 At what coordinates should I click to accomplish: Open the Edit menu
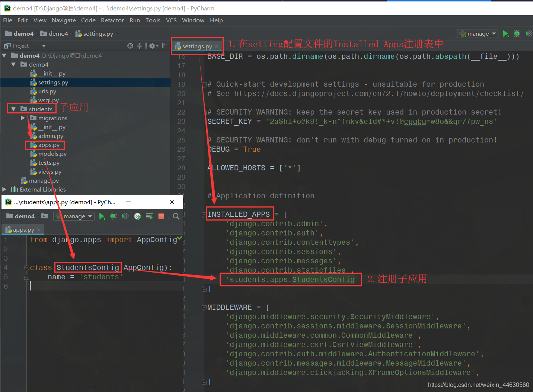pos(22,20)
